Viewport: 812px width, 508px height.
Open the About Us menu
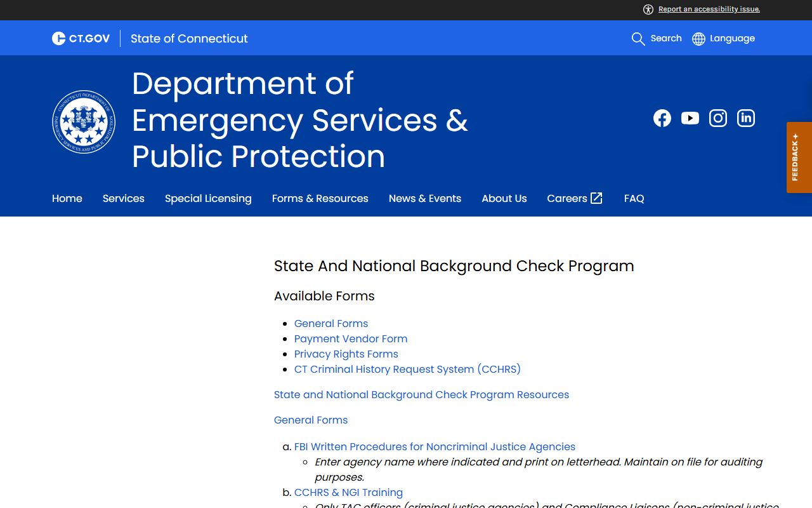pyautogui.click(x=504, y=198)
